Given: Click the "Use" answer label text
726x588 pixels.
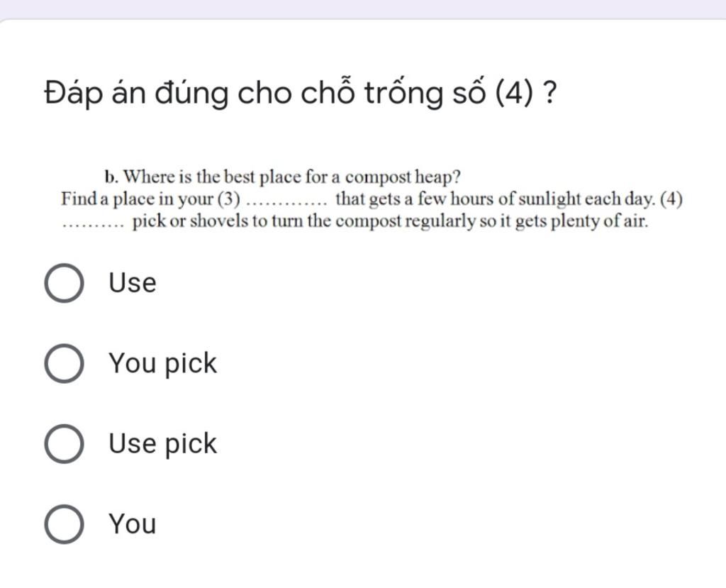Looking at the screenshot, I should (133, 282).
